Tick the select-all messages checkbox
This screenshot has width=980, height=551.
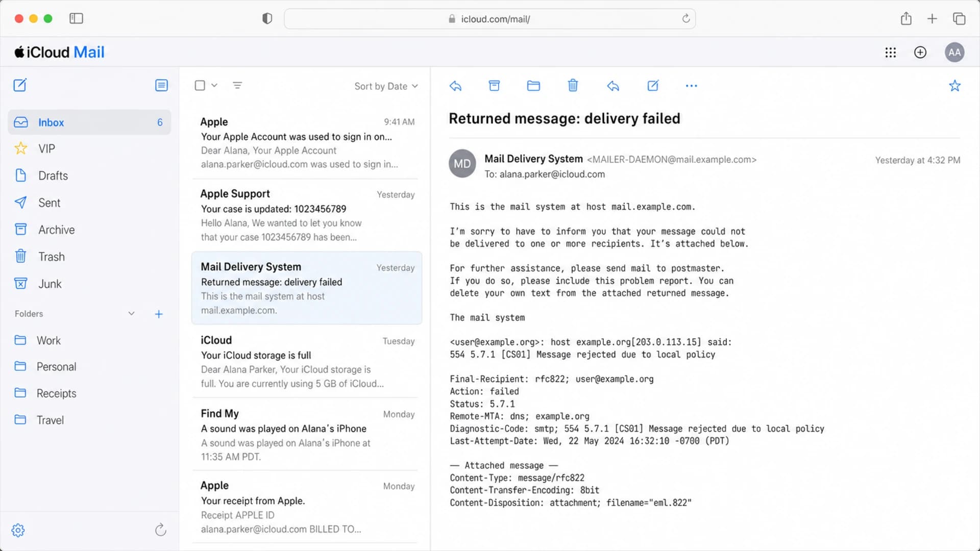pos(200,86)
